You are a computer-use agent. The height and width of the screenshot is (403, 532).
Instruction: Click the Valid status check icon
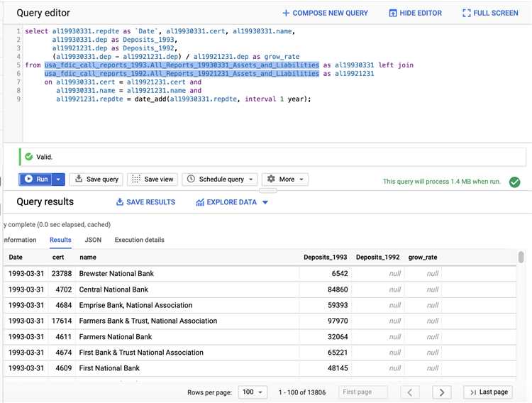[x=29, y=157]
